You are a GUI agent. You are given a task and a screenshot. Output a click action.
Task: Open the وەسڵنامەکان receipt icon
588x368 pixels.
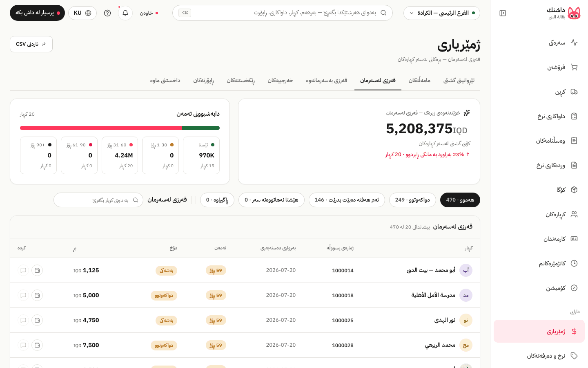tap(574, 141)
